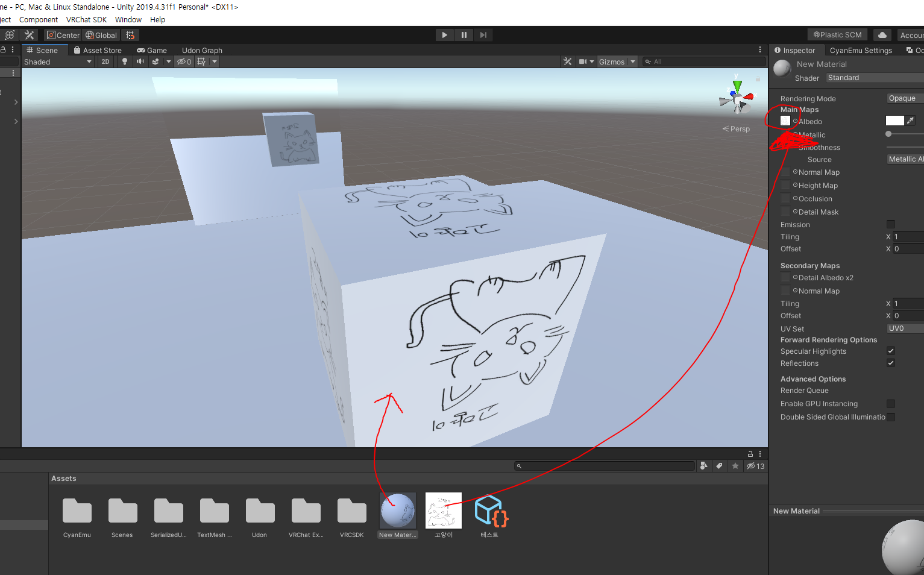Click the Pause button in toolbar
The image size is (924, 575).
click(x=464, y=35)
